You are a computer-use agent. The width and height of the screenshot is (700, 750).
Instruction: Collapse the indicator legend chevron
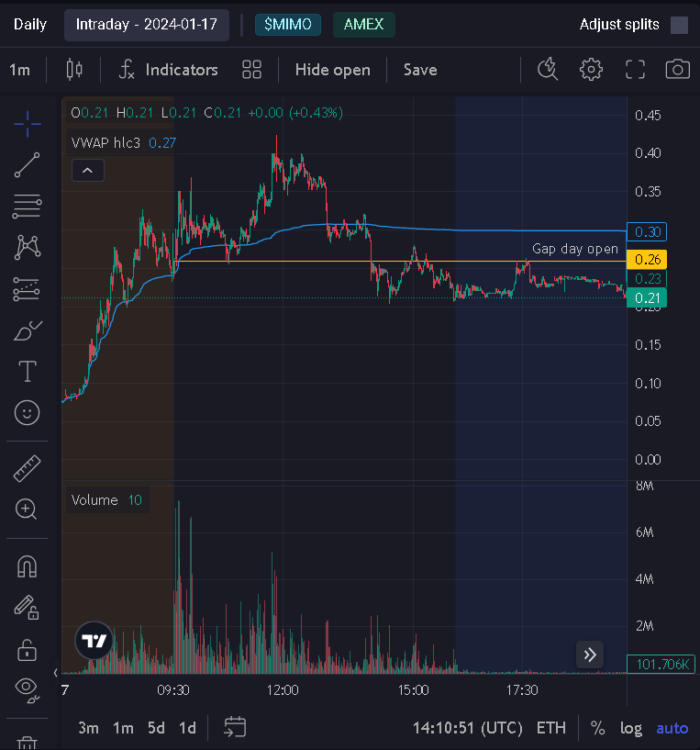click(x=88, y=170)
